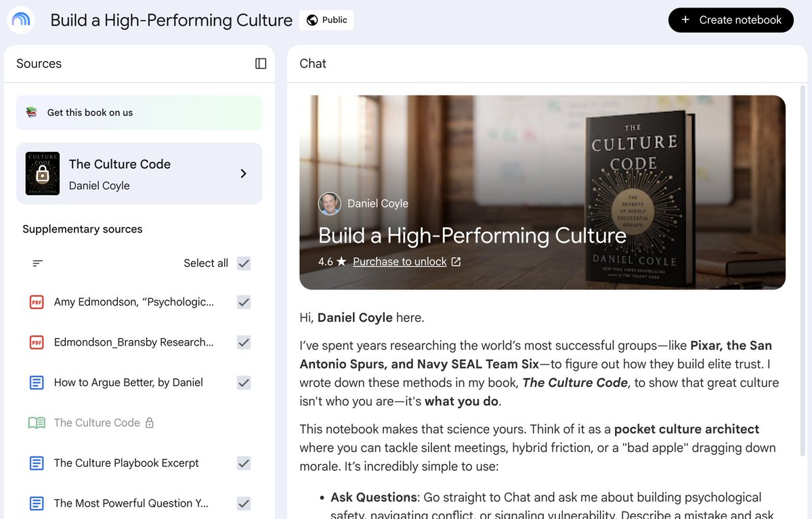
Task: Click the globe icon in the Public badge
Action: 312,20
